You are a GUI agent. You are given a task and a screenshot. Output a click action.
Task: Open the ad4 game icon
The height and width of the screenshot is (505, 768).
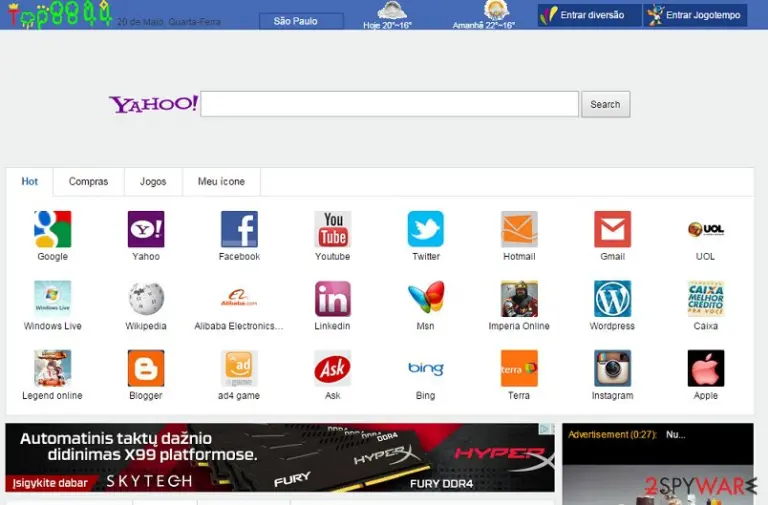pyautogui.click(x=239, y=368)
